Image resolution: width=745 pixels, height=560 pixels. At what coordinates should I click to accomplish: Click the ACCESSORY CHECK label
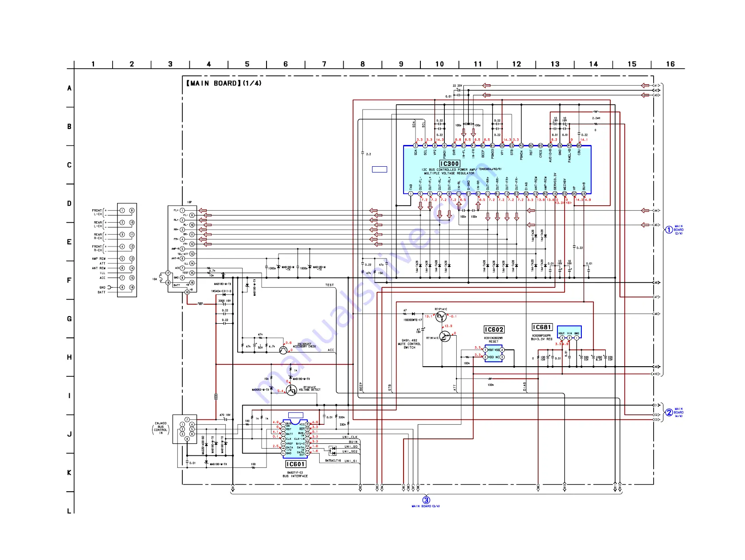pos(305,347)
